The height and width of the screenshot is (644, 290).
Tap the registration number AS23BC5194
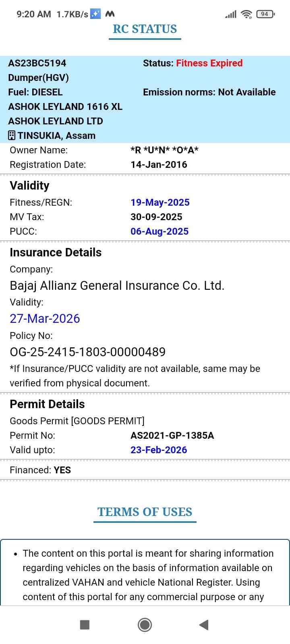tap(37, 63)
